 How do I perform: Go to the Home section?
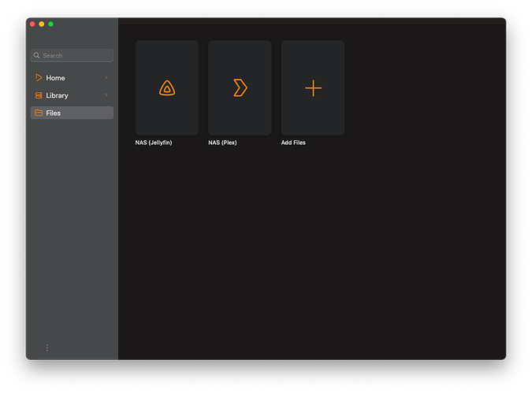[72, 78]
